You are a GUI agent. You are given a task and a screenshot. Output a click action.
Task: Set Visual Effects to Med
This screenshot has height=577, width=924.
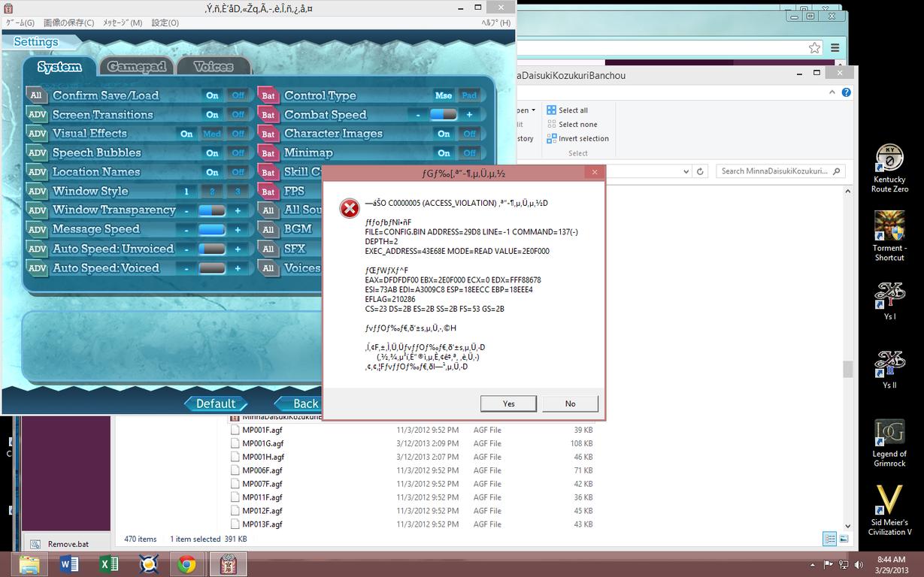click(212, 134)
